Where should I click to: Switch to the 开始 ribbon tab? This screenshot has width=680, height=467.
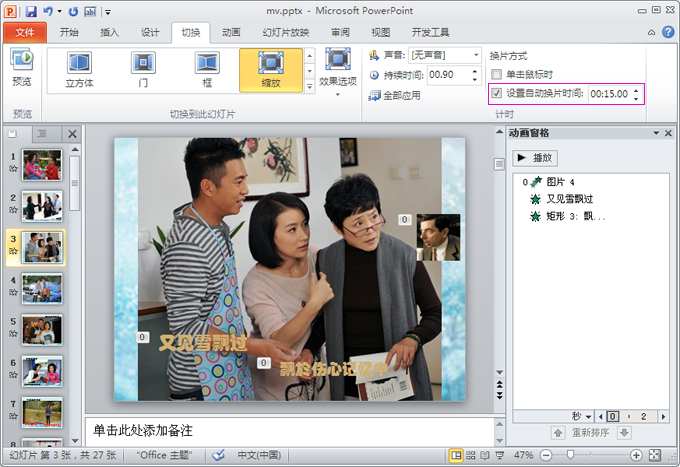point(69,33)
